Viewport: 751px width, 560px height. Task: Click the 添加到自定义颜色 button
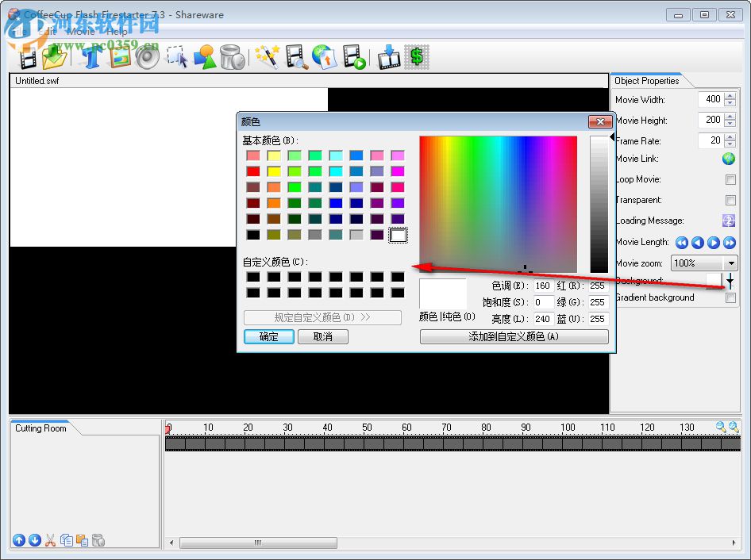pos(514,336)
